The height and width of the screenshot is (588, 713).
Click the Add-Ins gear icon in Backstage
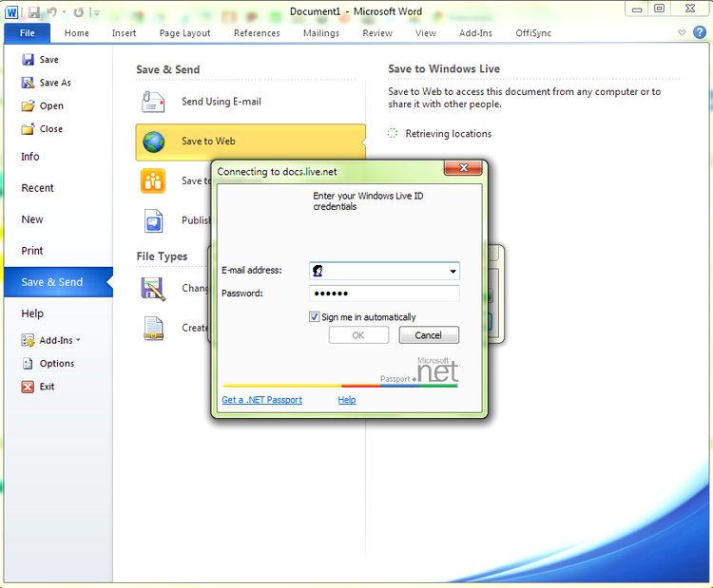tap(28, 340)
